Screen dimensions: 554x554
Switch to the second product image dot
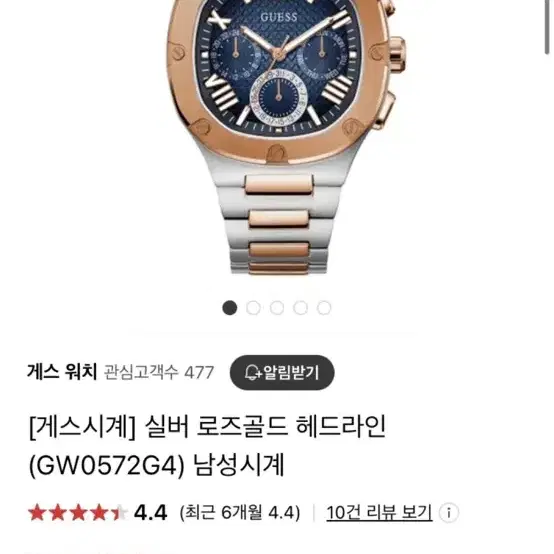[253, 308]
